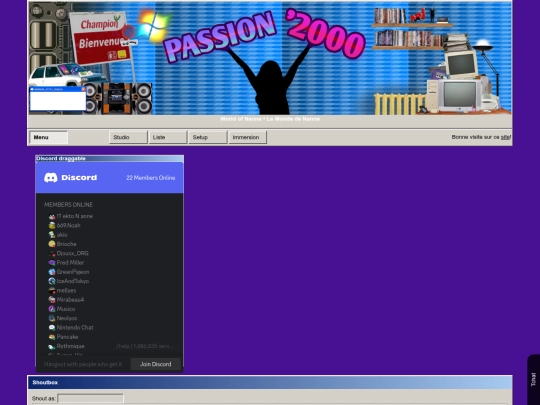This screenshot has height=405, width=540.
Task: Click the 'World of Nanne' subtitle text
Action: tap(270, 119)
